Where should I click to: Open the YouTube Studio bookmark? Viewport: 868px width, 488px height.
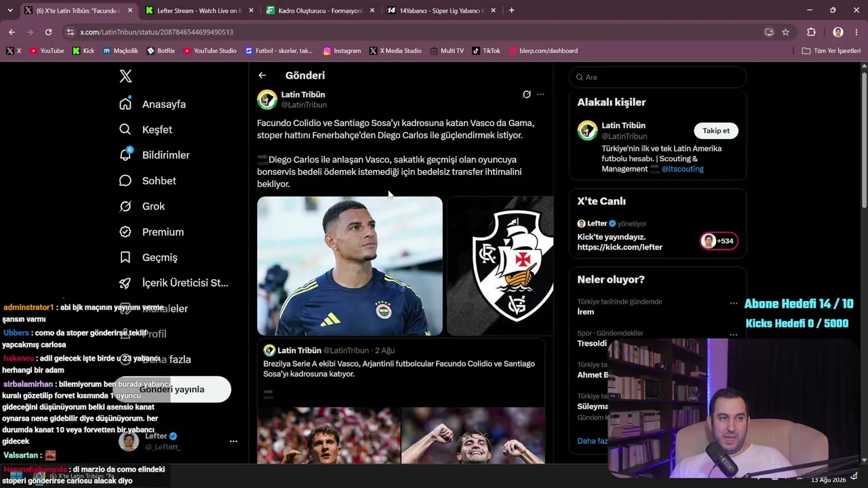pyautogui.click(x=210, y=51)
